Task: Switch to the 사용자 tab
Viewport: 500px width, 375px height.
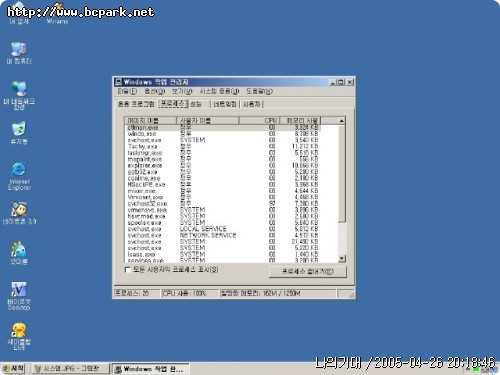Action: 252,104
